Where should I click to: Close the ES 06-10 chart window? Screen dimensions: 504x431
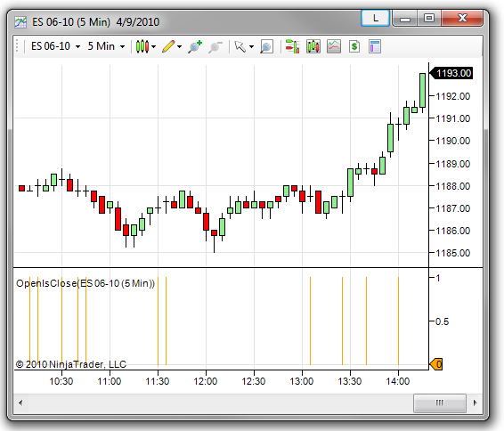[x=462, y=18]
